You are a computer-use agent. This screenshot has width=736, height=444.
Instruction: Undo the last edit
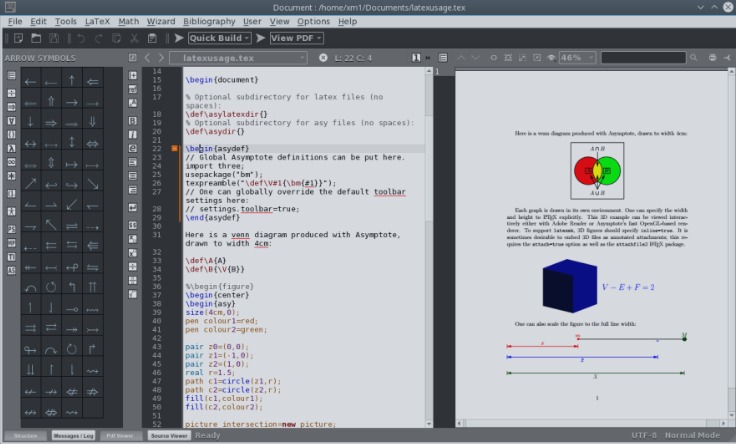tap(81, 38)
